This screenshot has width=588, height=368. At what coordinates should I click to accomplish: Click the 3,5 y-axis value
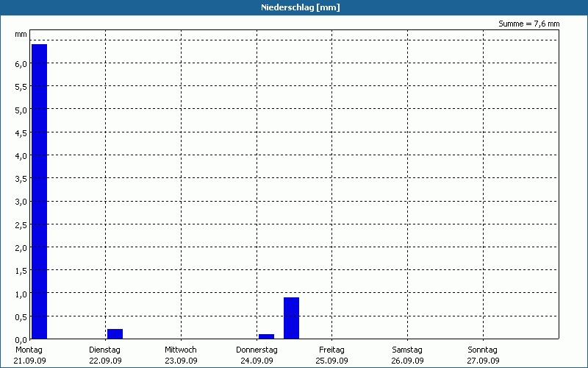[x=21, y=179]
